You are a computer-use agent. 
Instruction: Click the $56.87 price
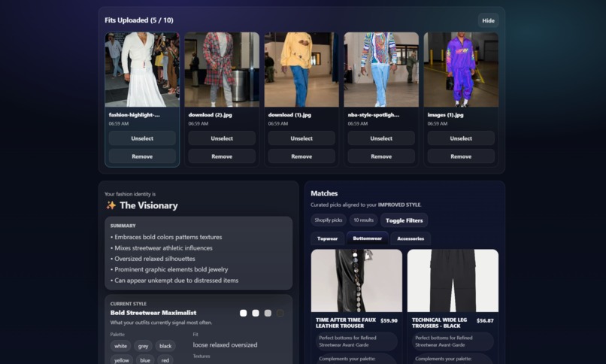(x=485, y=320)
